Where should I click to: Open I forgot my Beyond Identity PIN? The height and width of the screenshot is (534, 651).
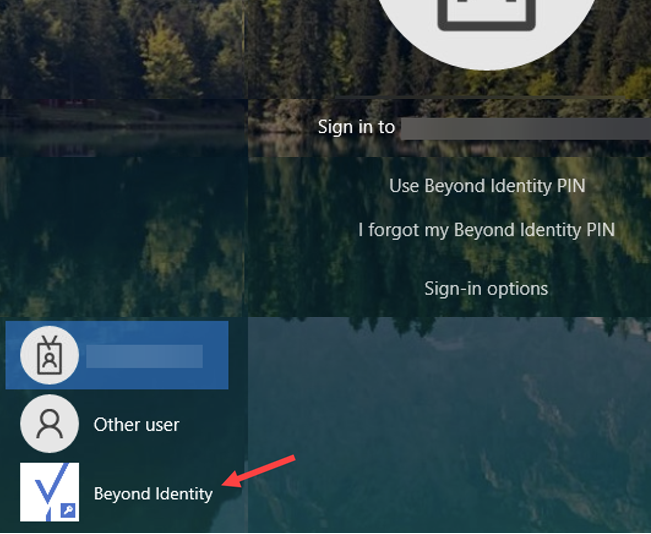coord(486,230)
